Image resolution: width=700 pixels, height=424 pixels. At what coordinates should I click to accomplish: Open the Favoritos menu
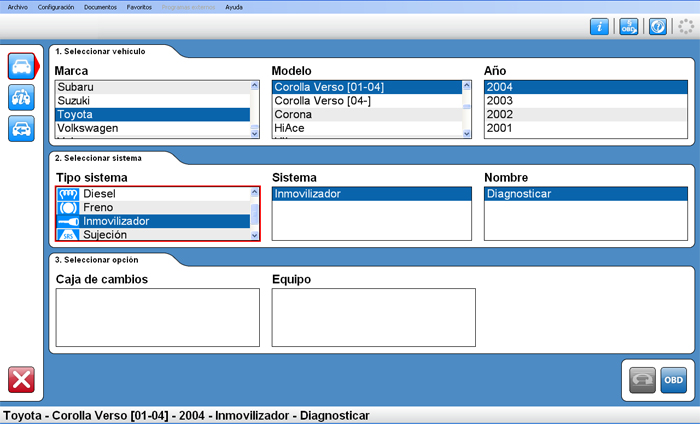pyautogui.click(x=139, y=7)
